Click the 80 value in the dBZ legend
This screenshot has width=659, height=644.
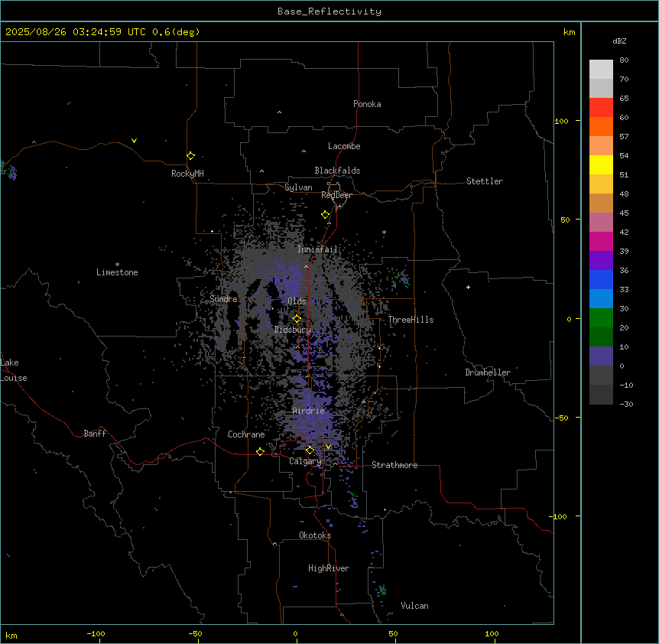point(624,60)
